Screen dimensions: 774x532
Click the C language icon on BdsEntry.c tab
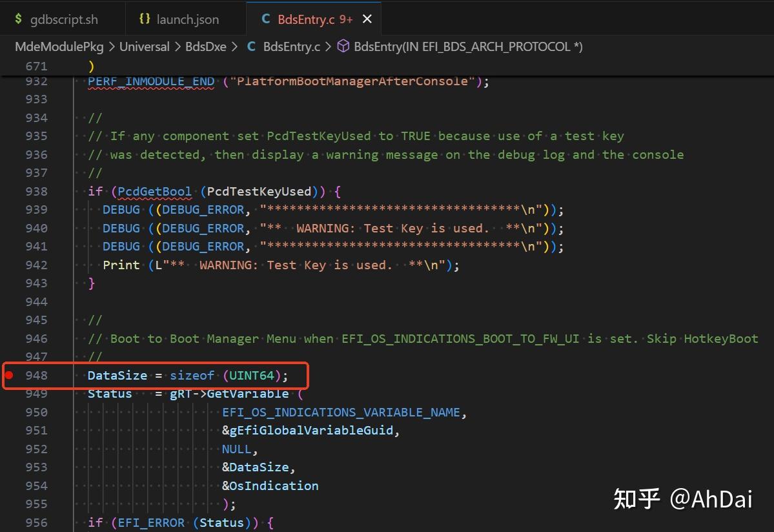[x=265, y=19]
